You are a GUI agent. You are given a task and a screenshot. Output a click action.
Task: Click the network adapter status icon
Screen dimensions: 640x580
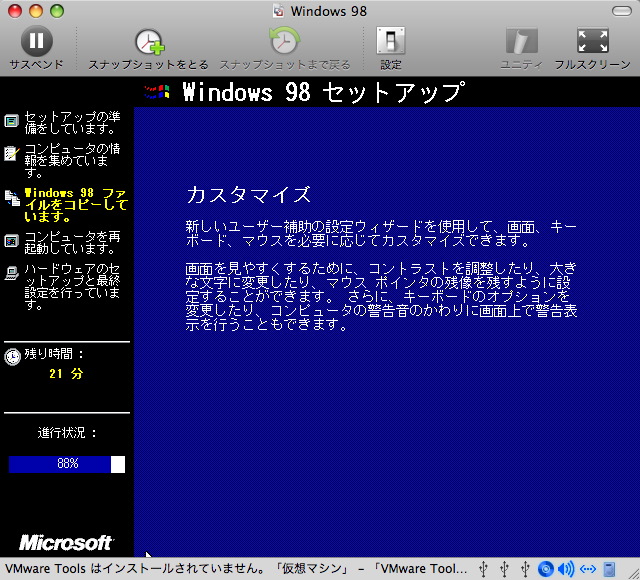click(x=588, y=569)
